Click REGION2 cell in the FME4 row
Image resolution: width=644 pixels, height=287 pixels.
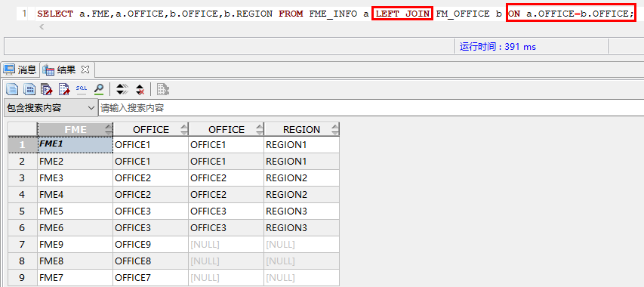(x=302, y=194)
